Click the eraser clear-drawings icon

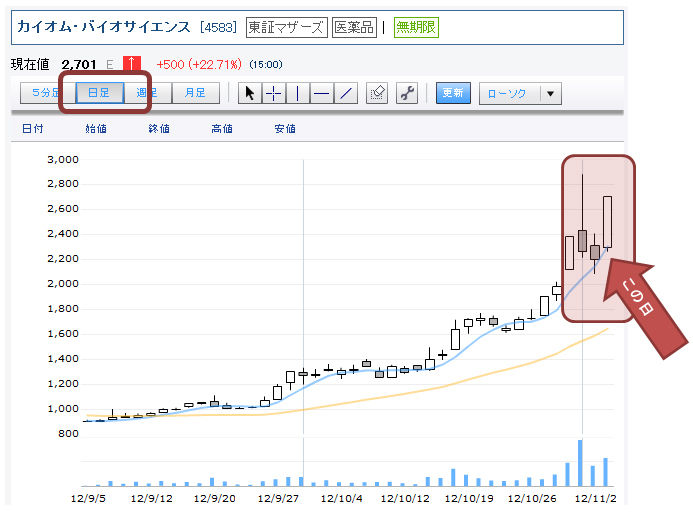377,93
